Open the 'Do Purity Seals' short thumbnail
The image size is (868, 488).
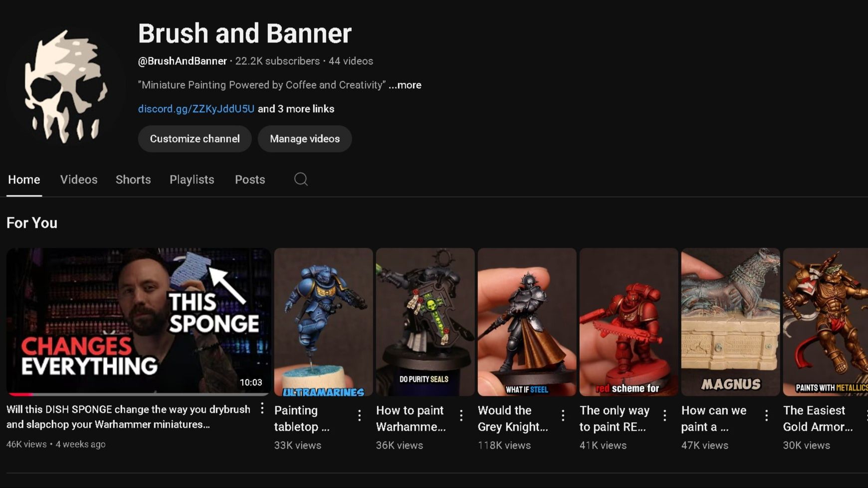click(425, 322)
